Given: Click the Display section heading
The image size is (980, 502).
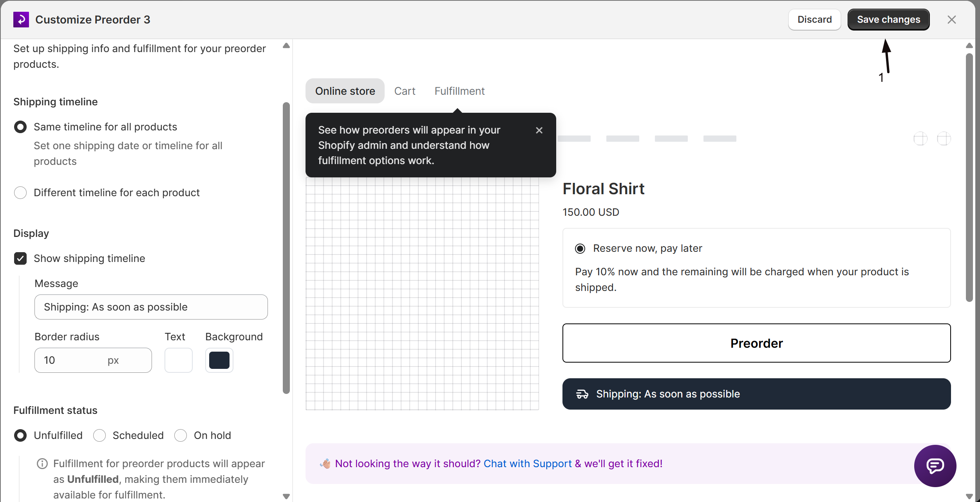Looking at the screenshot, I should 31,233.
